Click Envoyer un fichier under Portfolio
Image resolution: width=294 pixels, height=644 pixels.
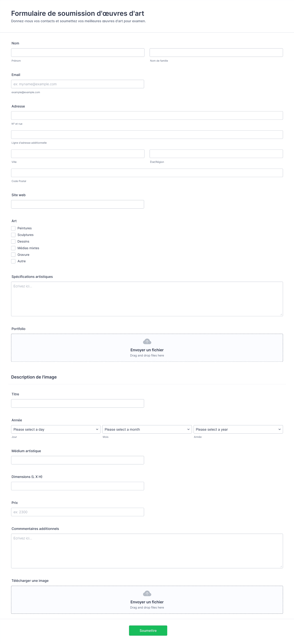point(147,350)
